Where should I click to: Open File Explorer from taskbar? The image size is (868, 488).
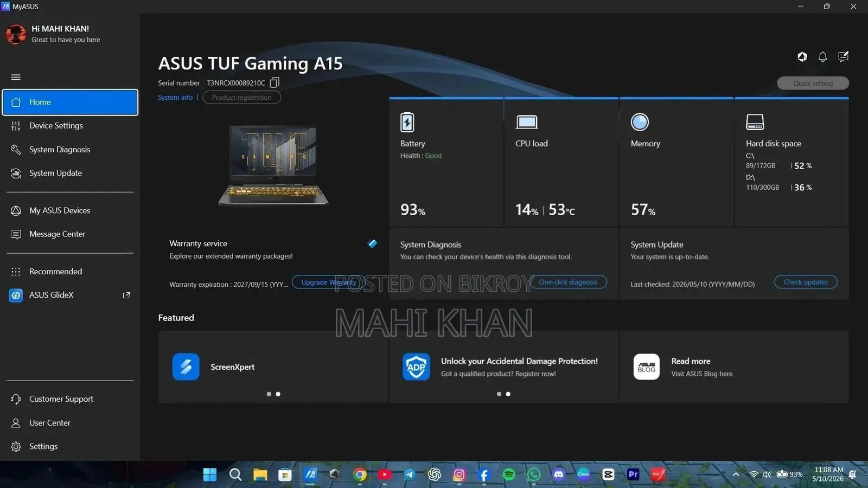260,474
